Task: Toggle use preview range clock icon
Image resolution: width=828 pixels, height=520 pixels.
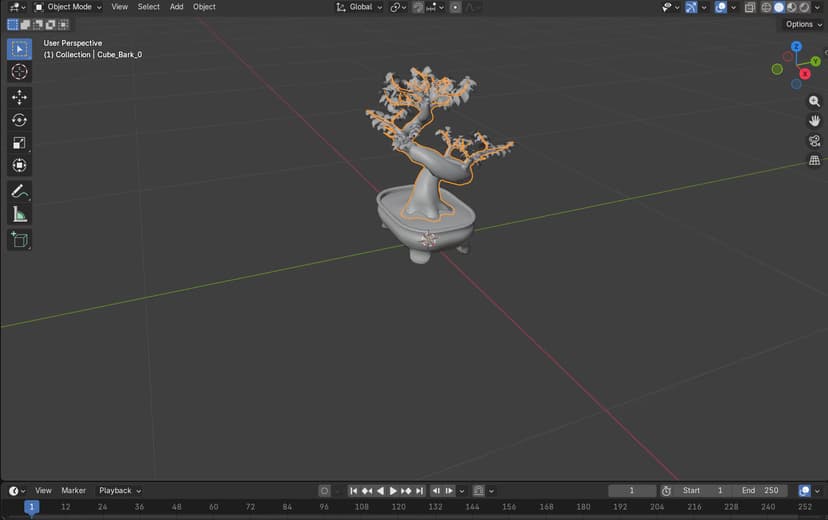Action: tap(666, 490)
